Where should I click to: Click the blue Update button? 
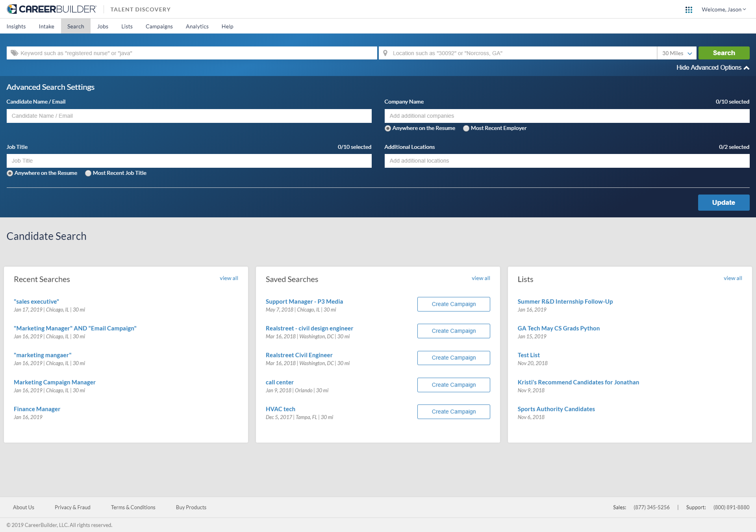coord(723,202)
